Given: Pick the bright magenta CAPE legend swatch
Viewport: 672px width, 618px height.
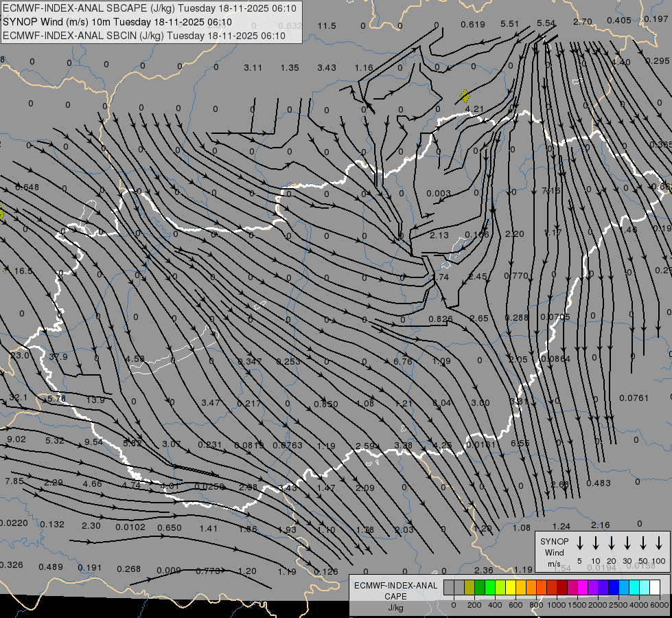Looking at the screenshot, I should point(583,588).
